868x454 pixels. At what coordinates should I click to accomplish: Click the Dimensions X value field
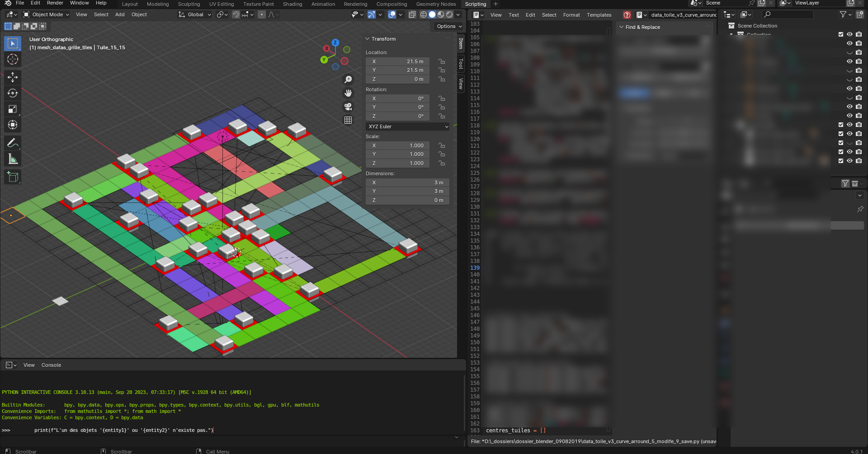coord(407,183)
